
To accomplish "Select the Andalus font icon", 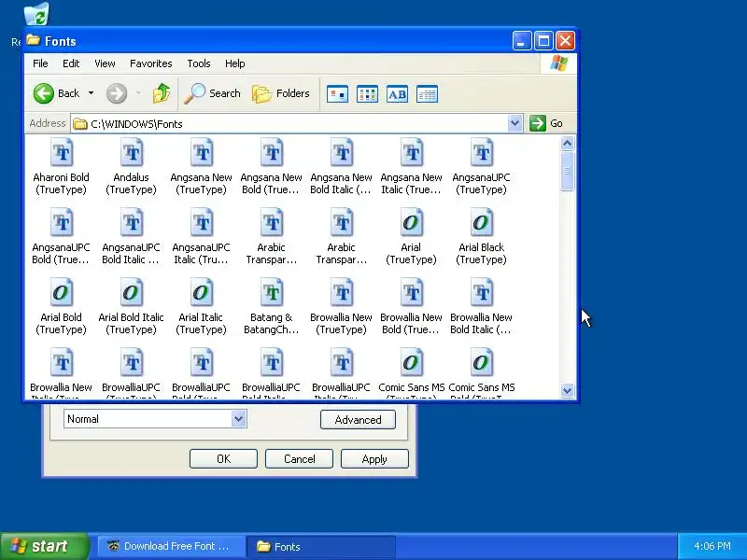I will [x=132, y=153].
